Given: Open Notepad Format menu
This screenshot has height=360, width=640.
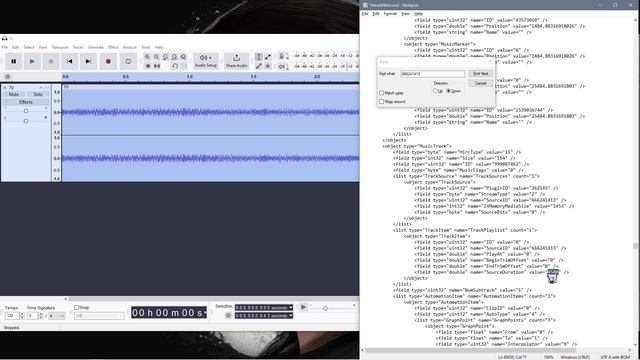Looking at the screenshot, I should pos(390,14).
